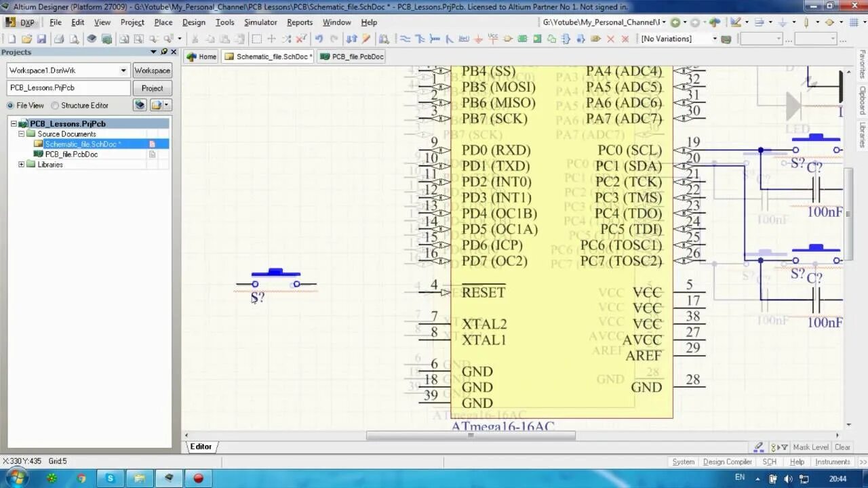Click the Chrome taskbar icon
868x488 pixels.
[81, 478]
